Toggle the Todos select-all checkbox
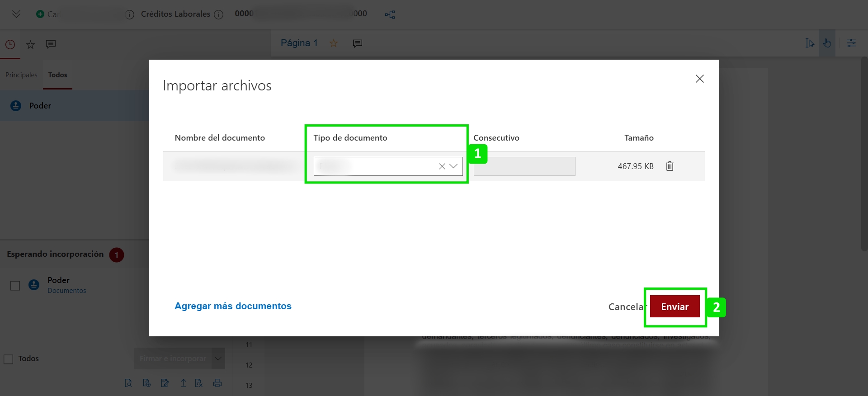Viewport: 868px width, 396px height. point(9,359)
